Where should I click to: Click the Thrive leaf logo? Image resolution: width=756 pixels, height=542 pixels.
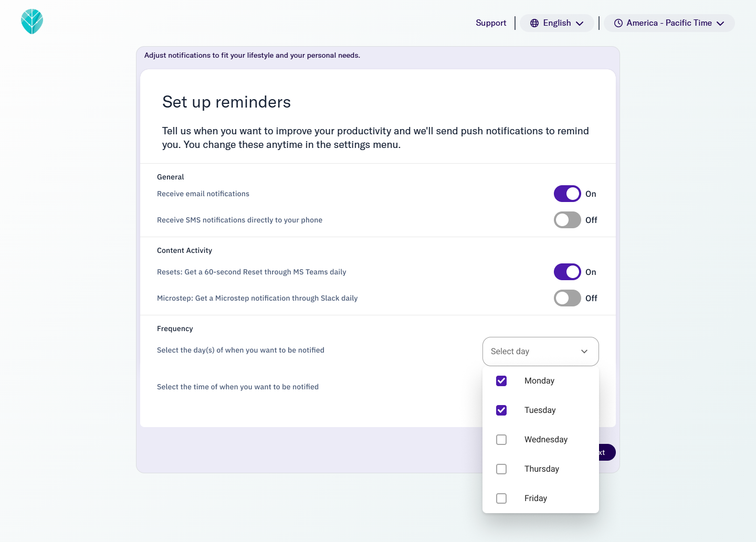32,22
